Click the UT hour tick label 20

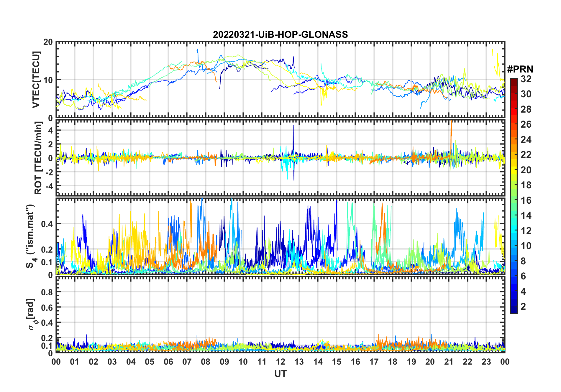(x=430, y=362)
